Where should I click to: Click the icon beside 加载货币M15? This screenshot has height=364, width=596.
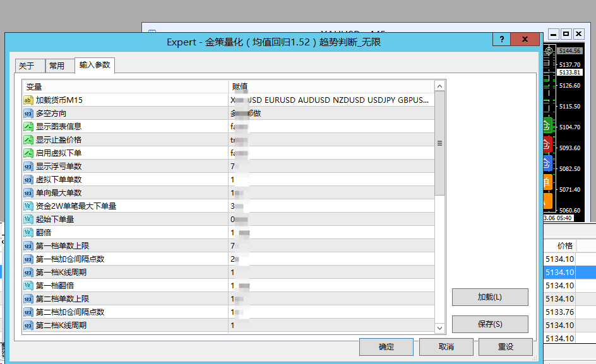(x=28, y=100)
